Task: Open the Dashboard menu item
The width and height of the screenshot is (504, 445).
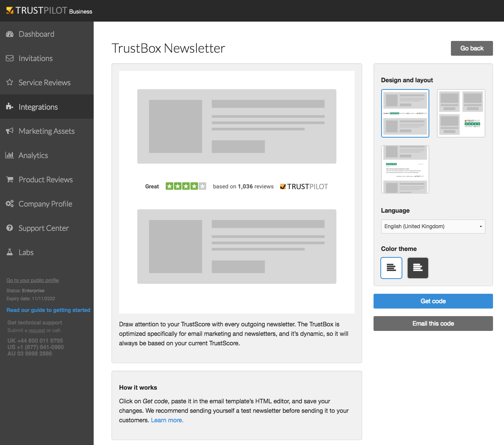Action: (47, 34)
